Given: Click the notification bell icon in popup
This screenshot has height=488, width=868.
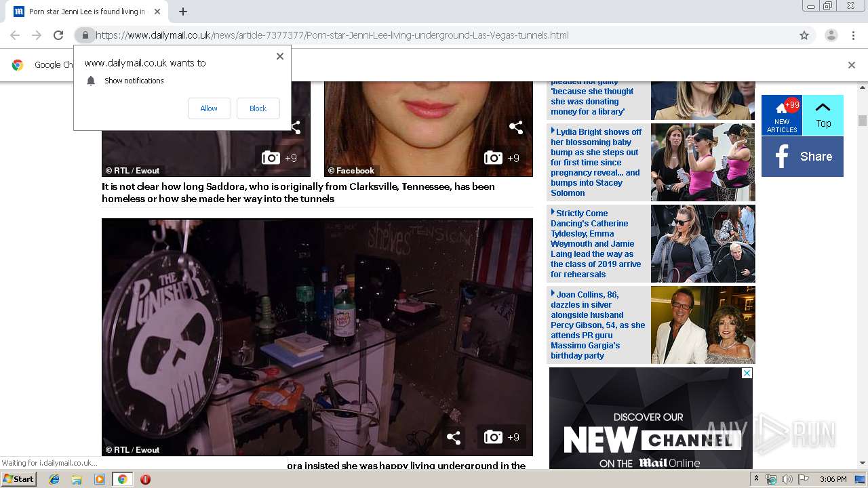Looking at the screenshot, I should pyautogui.click(x=91, y=81).
